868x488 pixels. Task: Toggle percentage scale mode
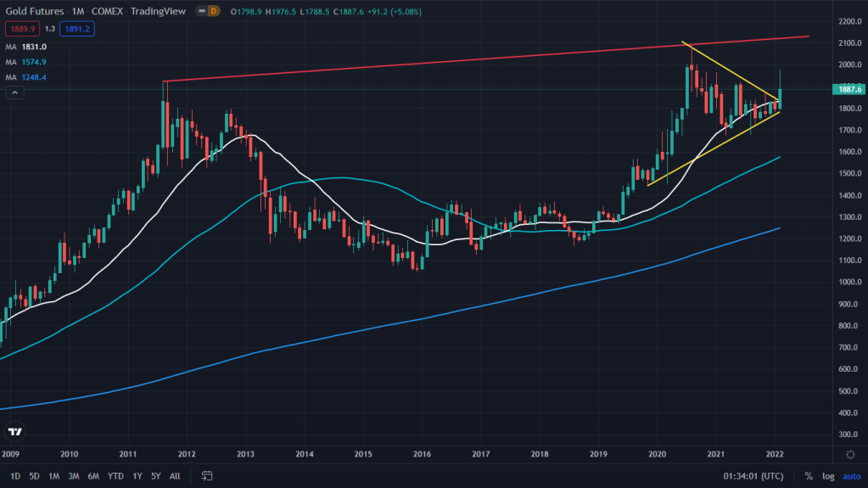[809, 476]
